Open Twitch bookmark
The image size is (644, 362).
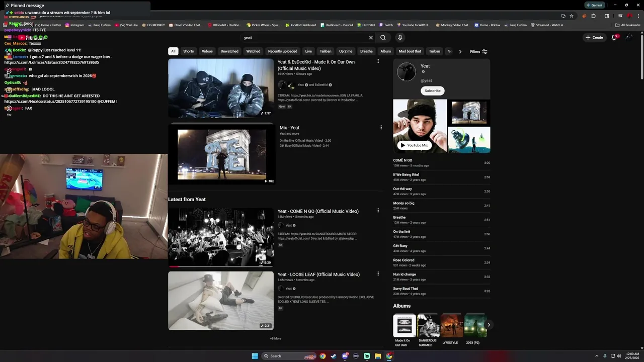coord(386,25)
